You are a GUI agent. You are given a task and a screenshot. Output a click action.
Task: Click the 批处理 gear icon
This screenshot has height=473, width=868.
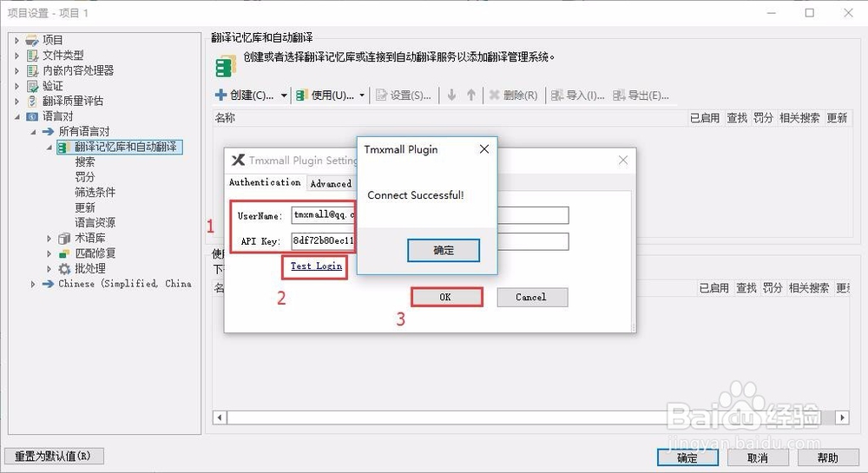click(64, 269)
